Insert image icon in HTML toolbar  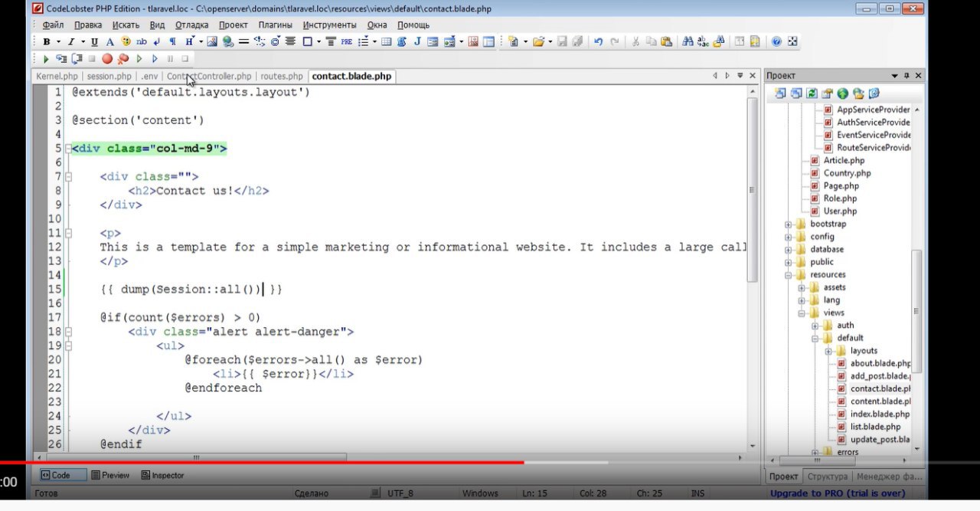coord(212,42)
